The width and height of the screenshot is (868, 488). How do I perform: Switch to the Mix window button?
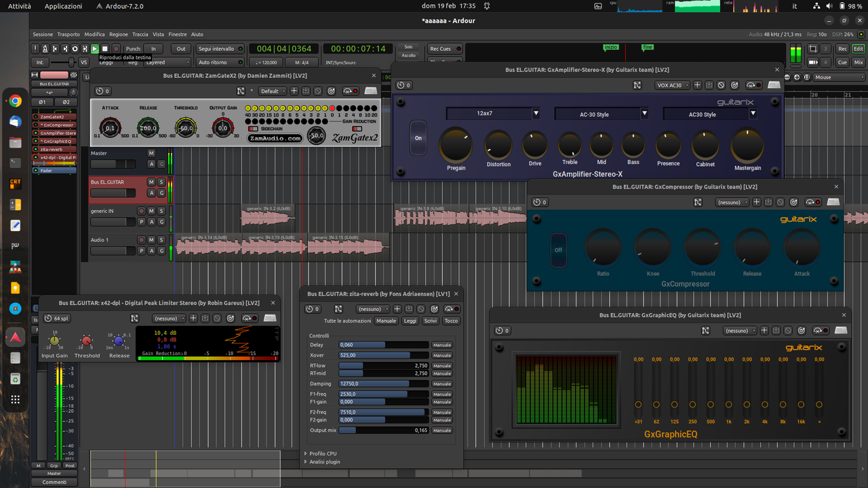pyautogui.click(x=859, y=62)
